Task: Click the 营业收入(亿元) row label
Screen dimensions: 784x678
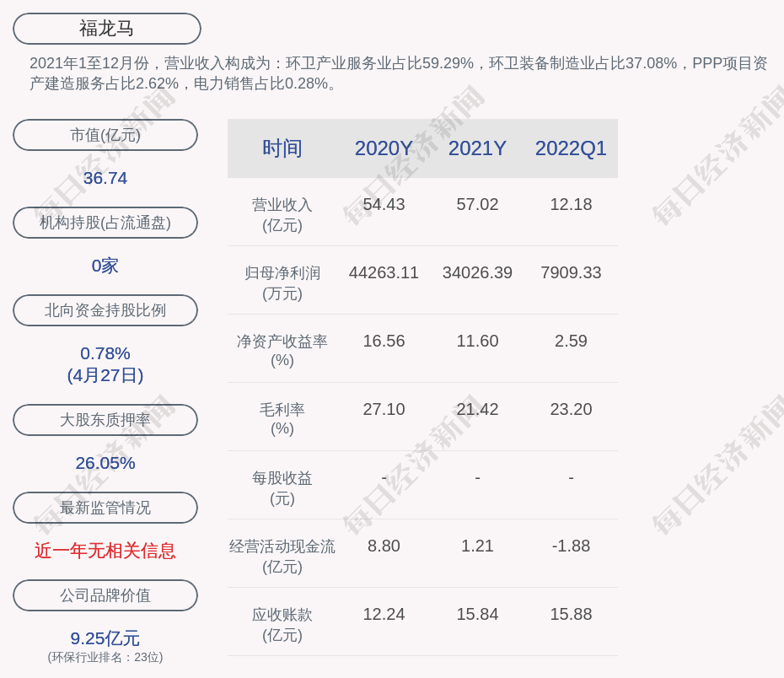Action: click(x=282, y=215)
